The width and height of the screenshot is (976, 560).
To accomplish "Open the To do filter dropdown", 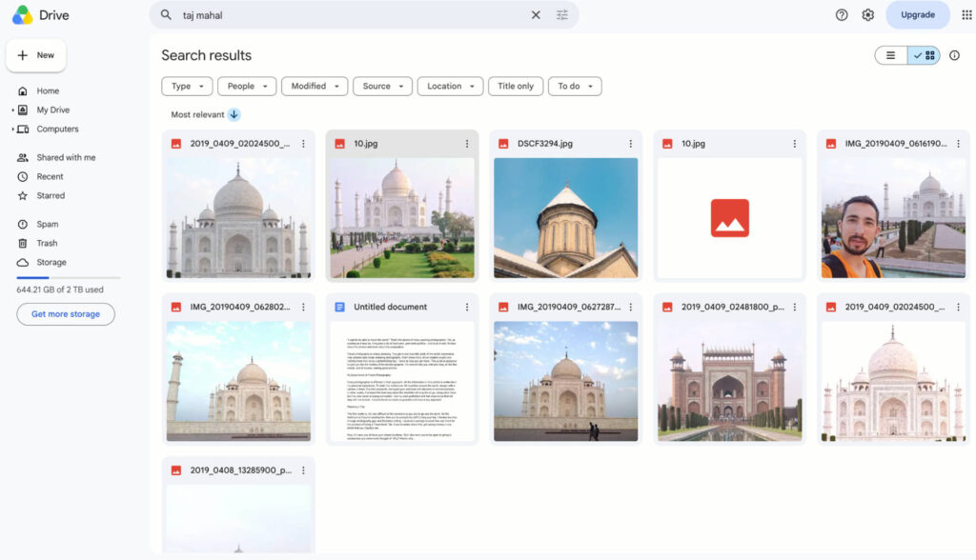I will (575, 87).
